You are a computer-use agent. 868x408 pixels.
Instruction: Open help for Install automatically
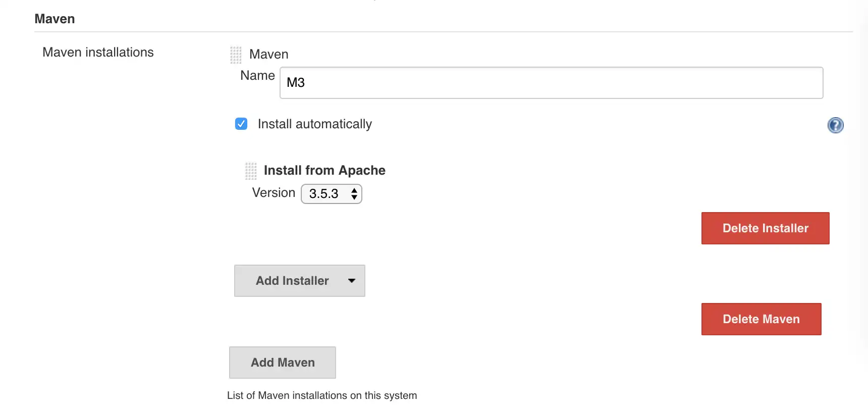[835, 125]
